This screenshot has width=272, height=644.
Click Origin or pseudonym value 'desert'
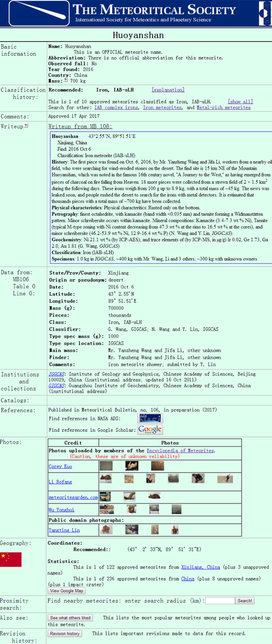pyautogui.click(x=116, y=280)
